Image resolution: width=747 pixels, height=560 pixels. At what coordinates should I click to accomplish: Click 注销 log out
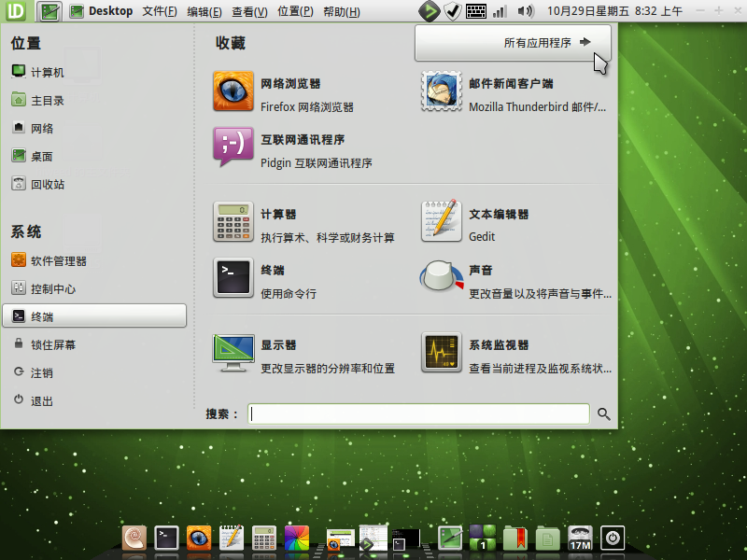[x=32, y=372]
